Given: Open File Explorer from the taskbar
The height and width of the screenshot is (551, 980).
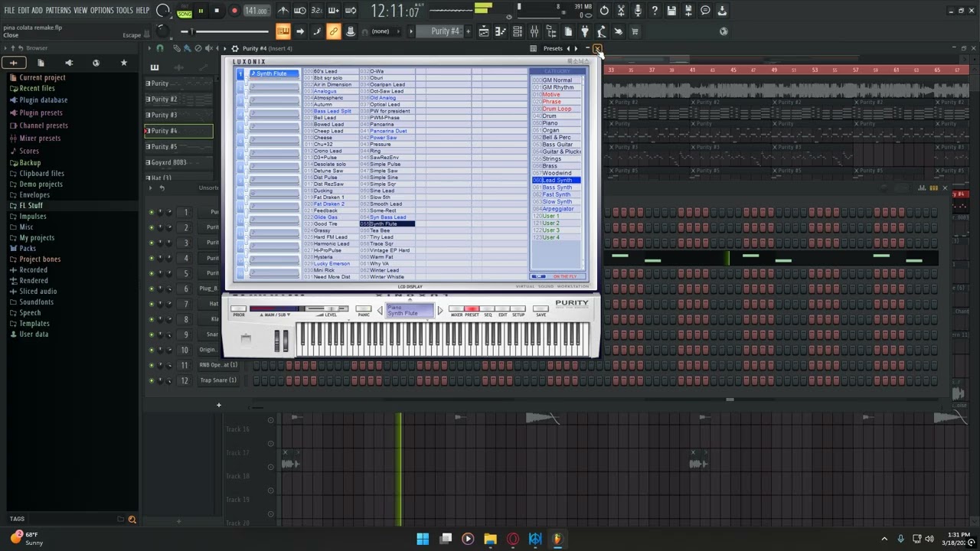Looking at the screenshot, I should point(490,539).
